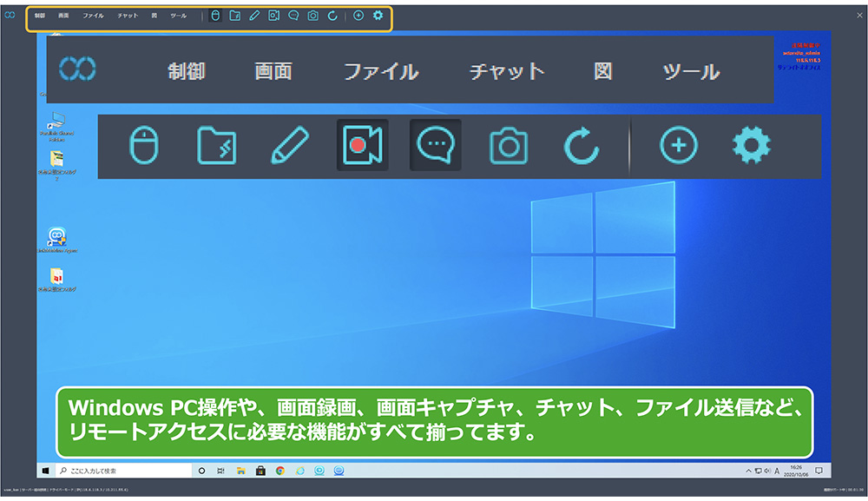Viewport: 868px width, 501px height.
Task: Open settings gear in compact top toolbar
Action: [x=378, y=16]
